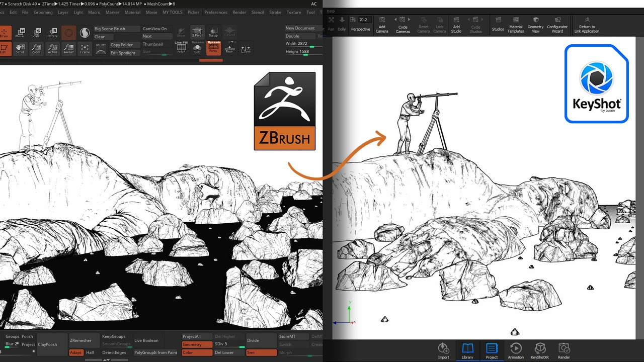644x362 pixels.
Task: Click the document Height slider
Action: (303, 52)
